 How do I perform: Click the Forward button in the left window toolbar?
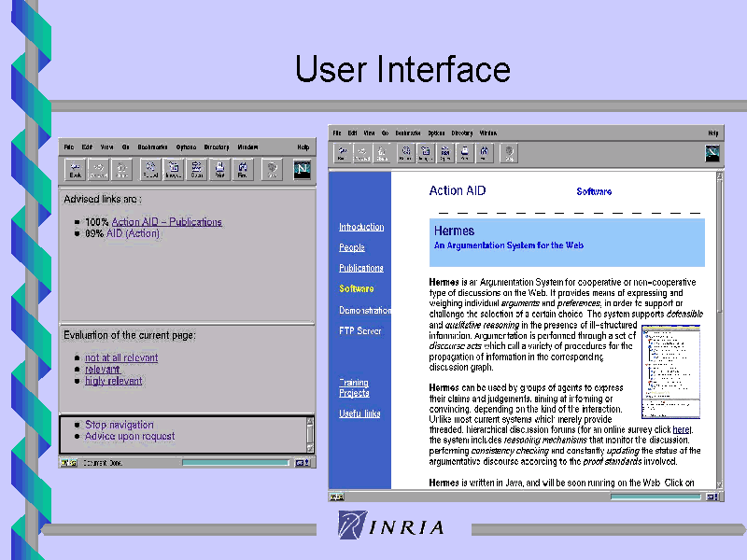click(x=98, y=169)
